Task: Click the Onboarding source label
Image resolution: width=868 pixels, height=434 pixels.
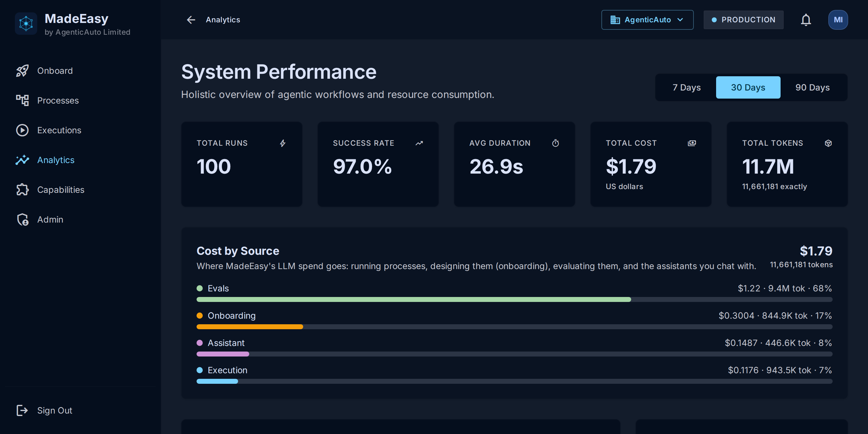Action: click(x=232, y=316)
